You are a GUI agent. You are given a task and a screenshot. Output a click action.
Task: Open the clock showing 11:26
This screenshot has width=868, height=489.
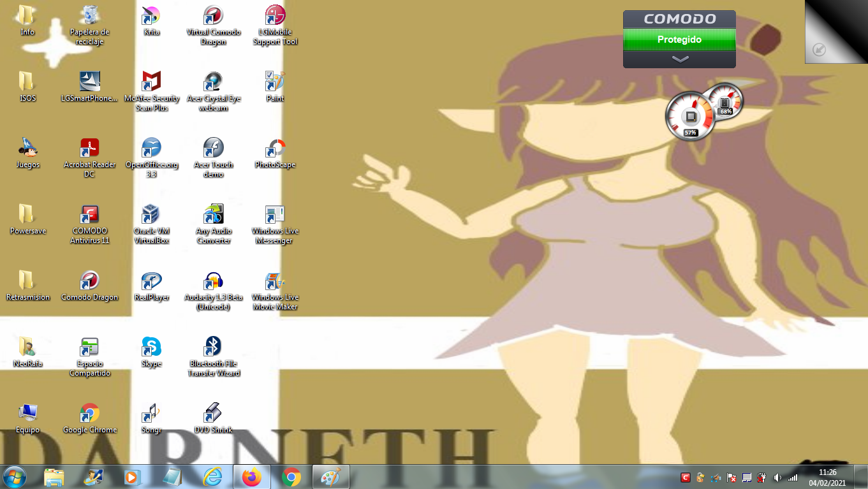point(827,478)
